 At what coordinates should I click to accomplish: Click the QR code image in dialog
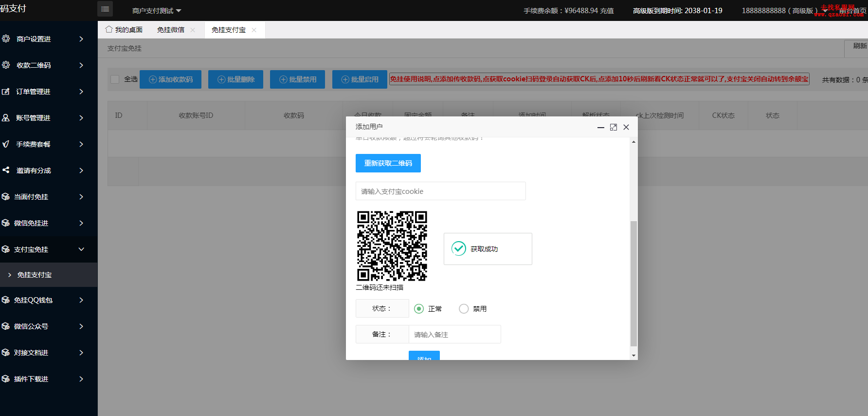(x=392, y=246)
